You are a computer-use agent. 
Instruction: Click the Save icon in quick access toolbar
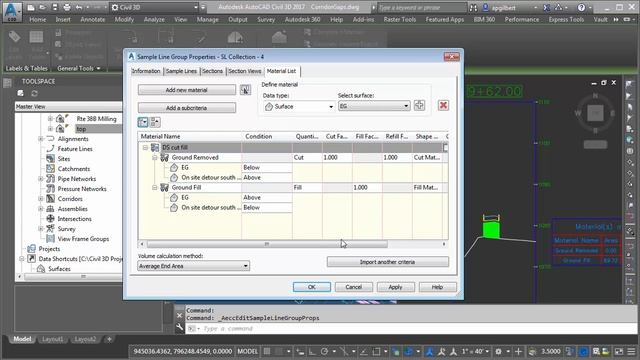(55, 7)
